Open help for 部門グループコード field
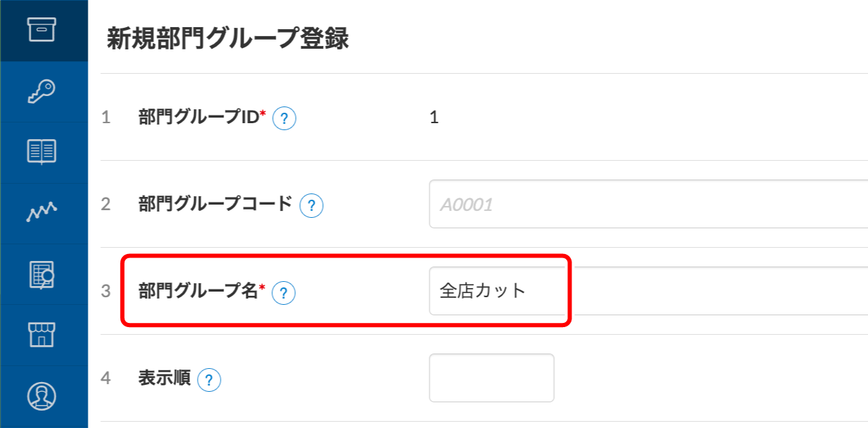The image size is (868, 428). (312, 205)
